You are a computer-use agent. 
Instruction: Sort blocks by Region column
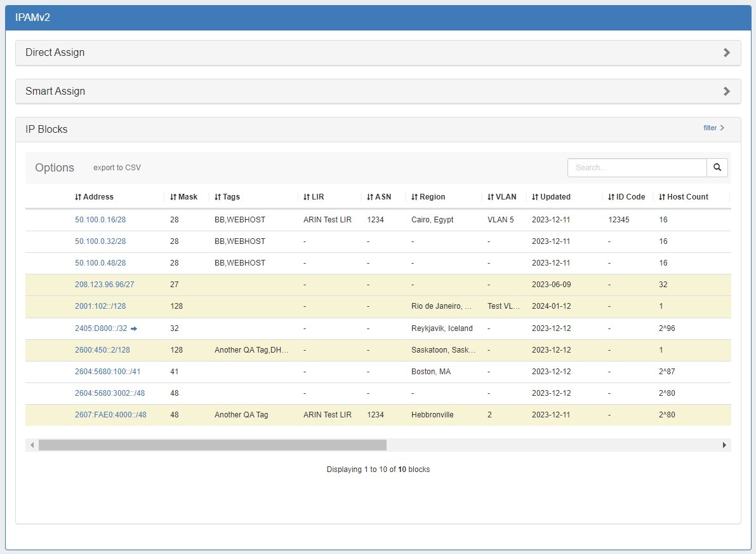tap(428, 197)
